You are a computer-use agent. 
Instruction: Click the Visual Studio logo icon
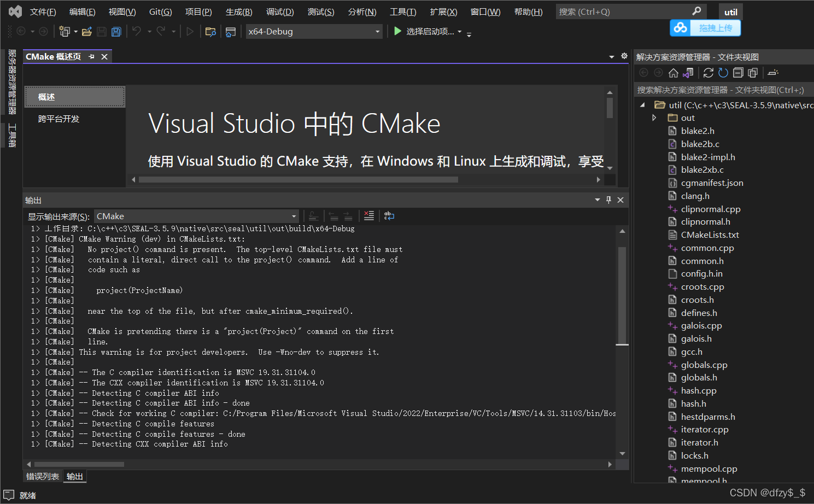[x=15, y=11]
